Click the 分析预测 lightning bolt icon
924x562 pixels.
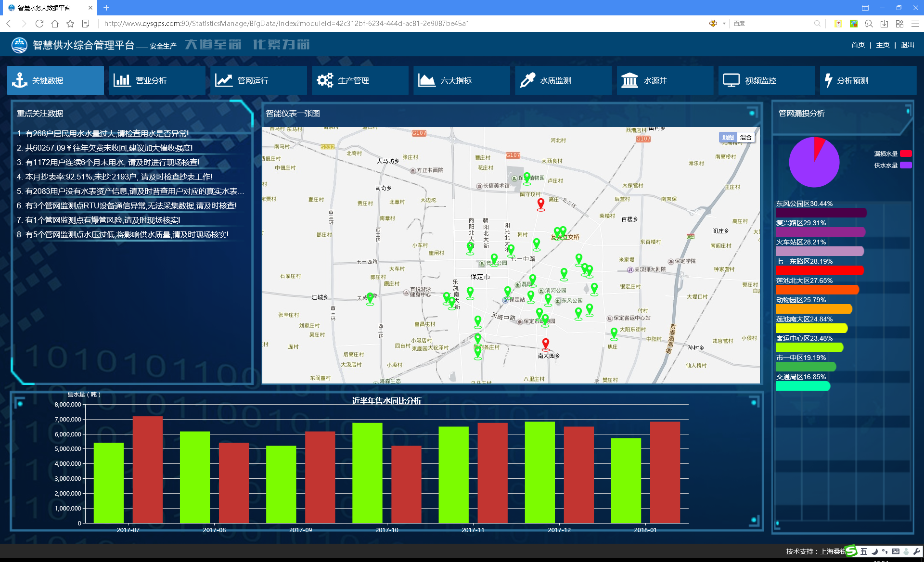click(x=828, y=80)
